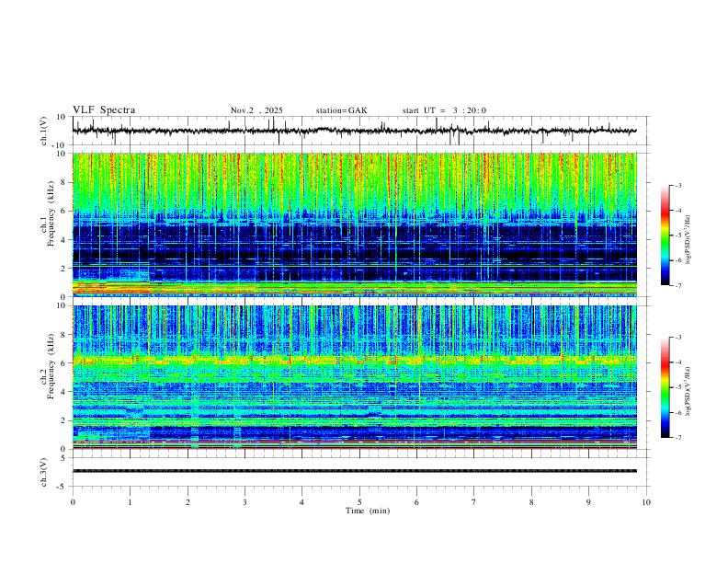Click the "ch.1(V)" waveform axis label

44,131
